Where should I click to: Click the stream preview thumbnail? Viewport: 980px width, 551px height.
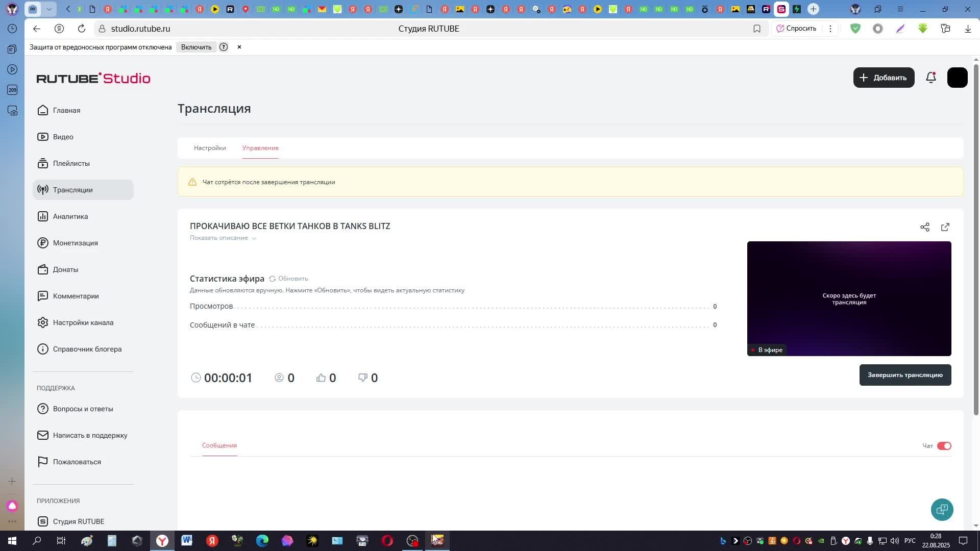pos(849,298)
